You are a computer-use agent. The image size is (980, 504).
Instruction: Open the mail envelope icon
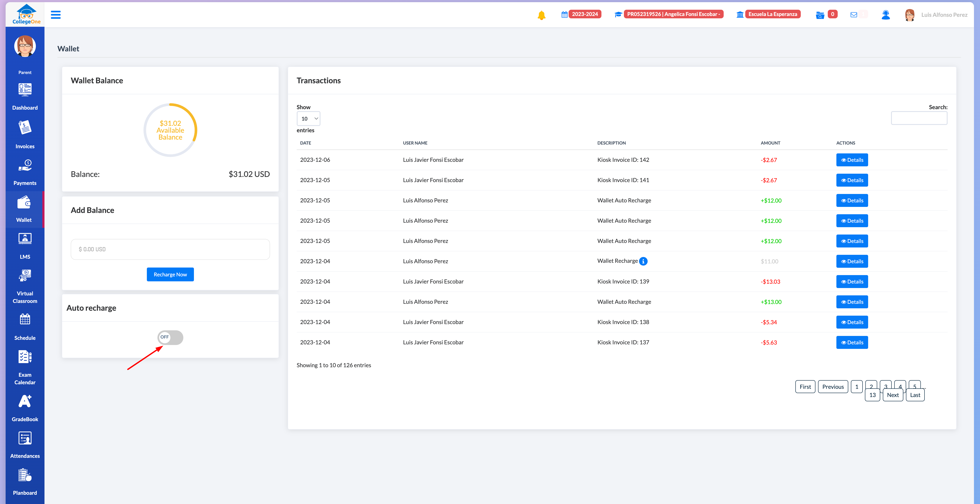point(854,15)
